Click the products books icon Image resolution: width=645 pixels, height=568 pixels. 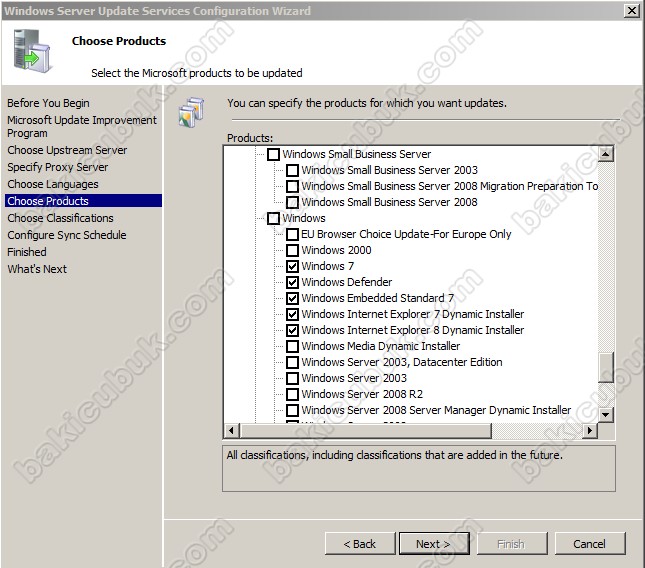192,112
